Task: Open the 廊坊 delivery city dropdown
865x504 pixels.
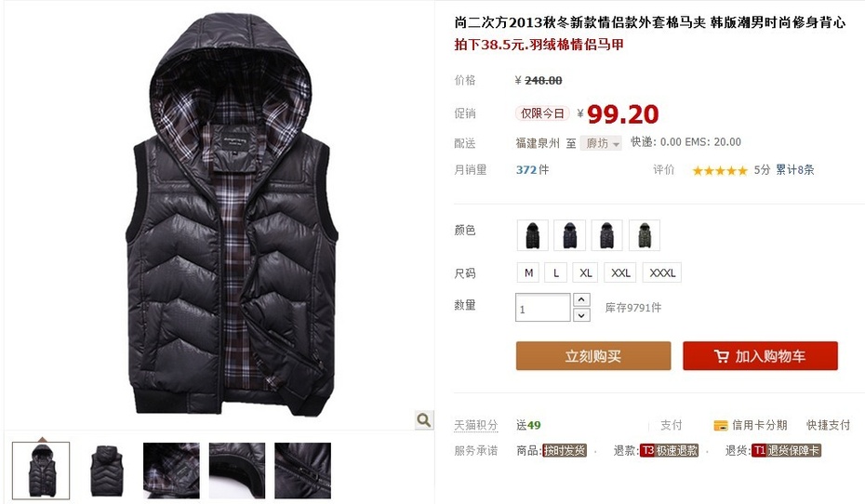Action: 601,143
